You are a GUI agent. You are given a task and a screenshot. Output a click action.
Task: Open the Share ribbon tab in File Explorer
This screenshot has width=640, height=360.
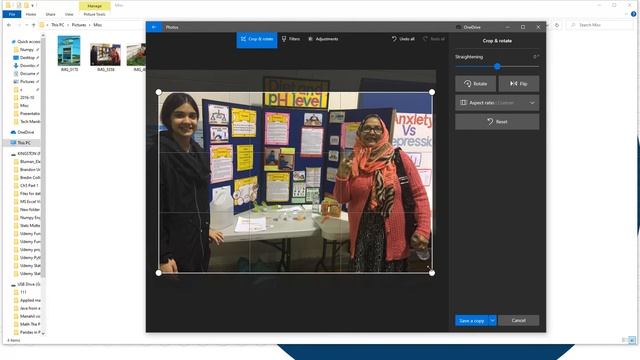51,14
